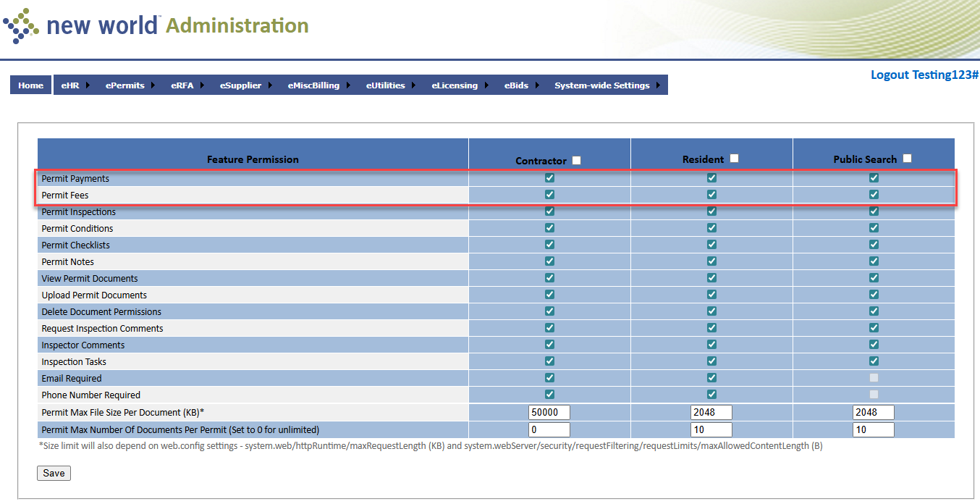Toggle the Contractor header select-all checkbox
This screenshot has width=980, height=504.
577,160
